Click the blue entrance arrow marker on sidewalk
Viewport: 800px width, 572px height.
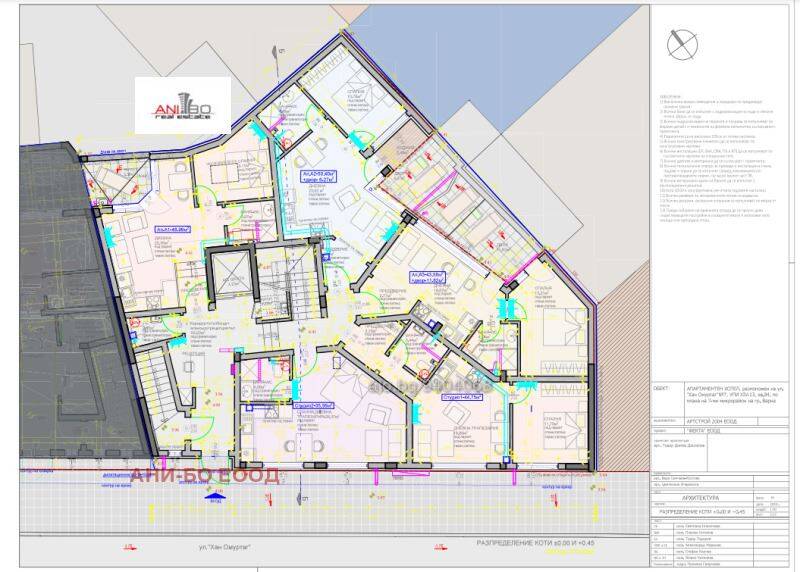(x=215, y=495)
